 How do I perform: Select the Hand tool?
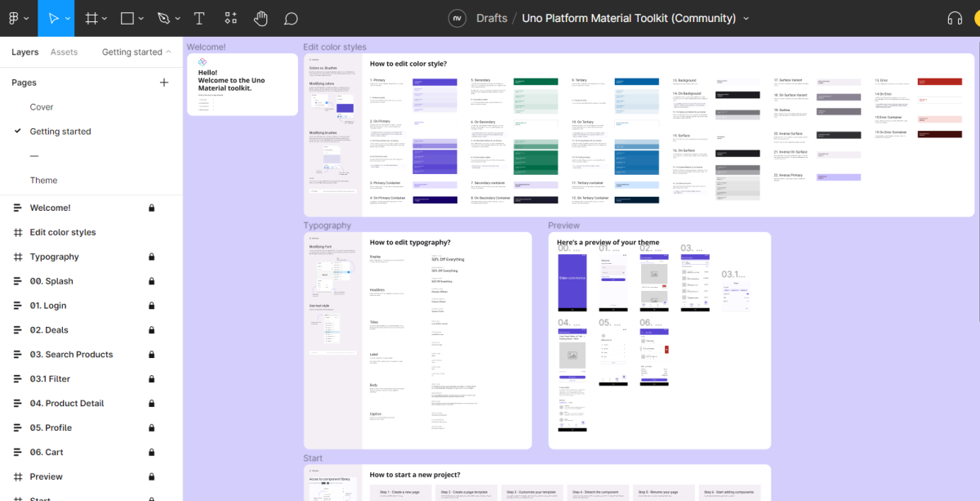[x=260, y=17]
